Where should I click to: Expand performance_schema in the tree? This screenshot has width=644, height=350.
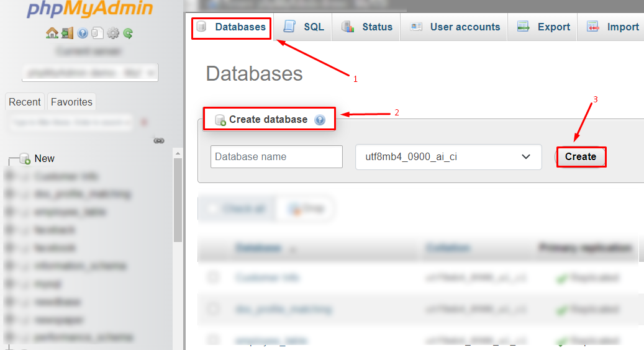click(10, 338)
